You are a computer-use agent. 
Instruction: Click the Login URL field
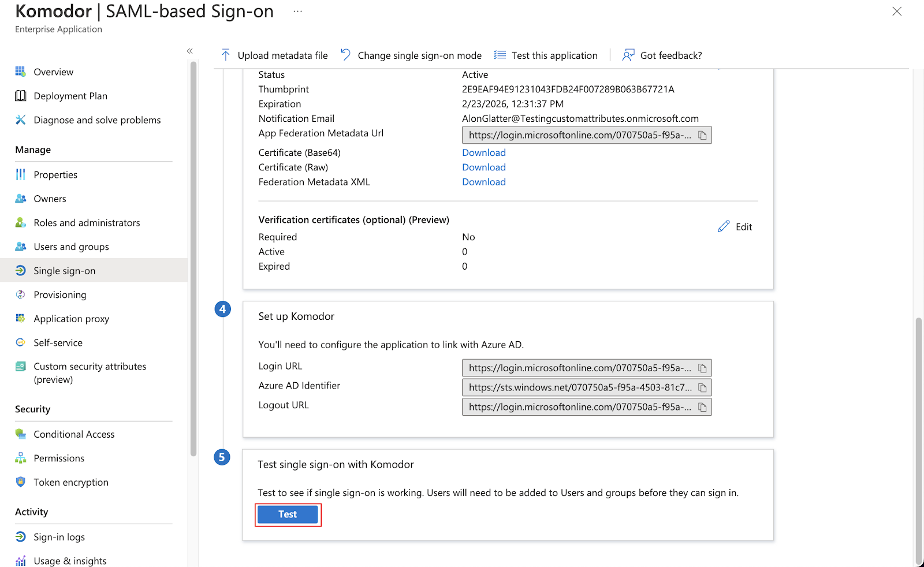pos(587,368)
